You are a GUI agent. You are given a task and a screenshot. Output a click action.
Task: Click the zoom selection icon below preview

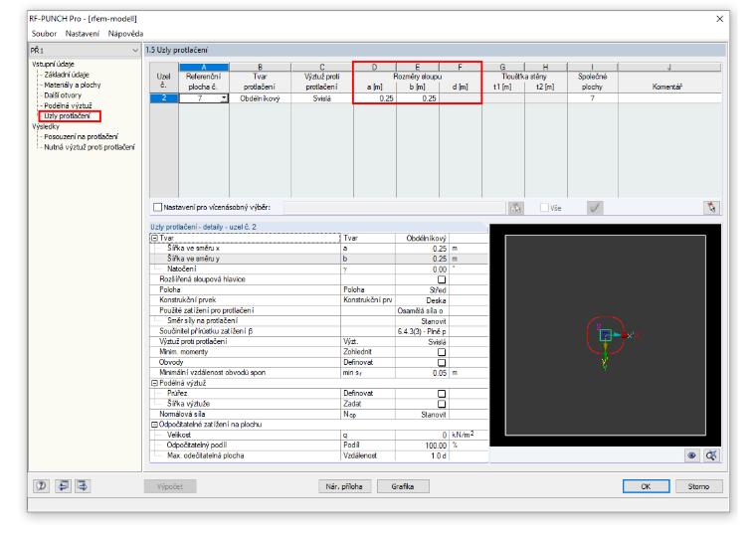(x=711, y=455)
